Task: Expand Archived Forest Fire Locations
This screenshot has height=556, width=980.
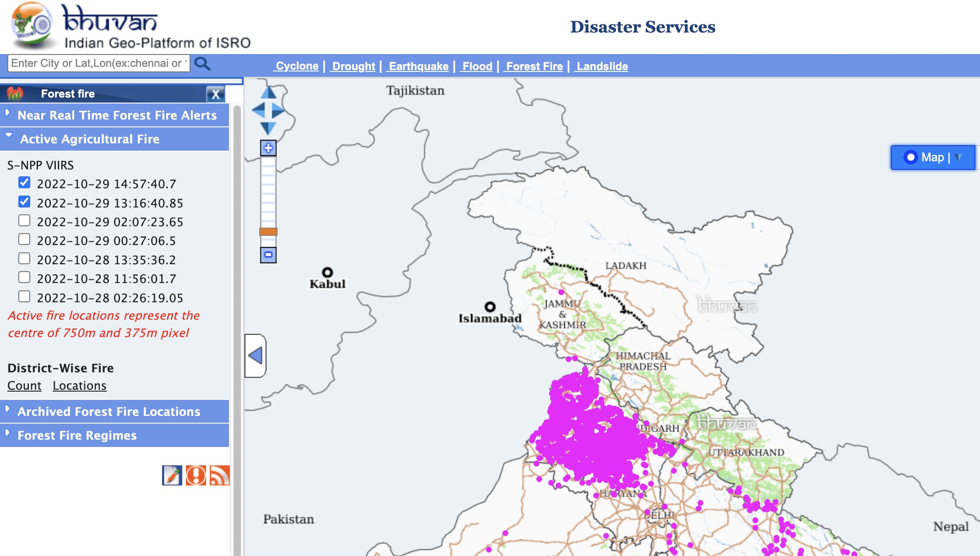Action: 114,411
